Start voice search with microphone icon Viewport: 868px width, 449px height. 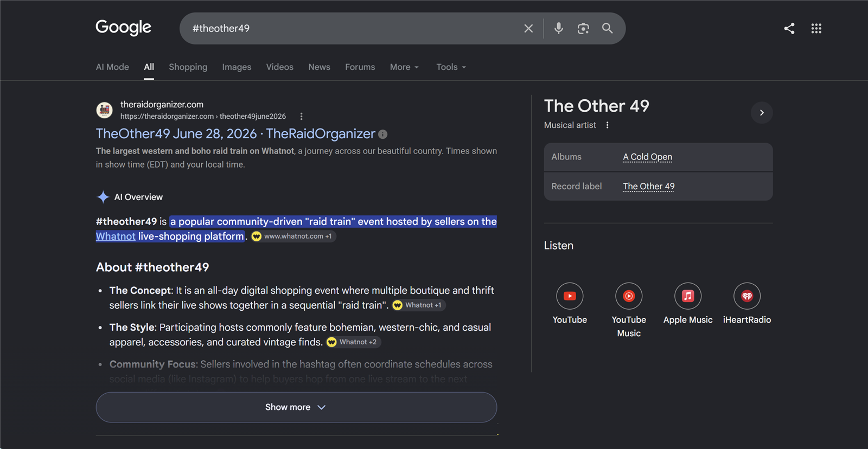tap(558, 28)
